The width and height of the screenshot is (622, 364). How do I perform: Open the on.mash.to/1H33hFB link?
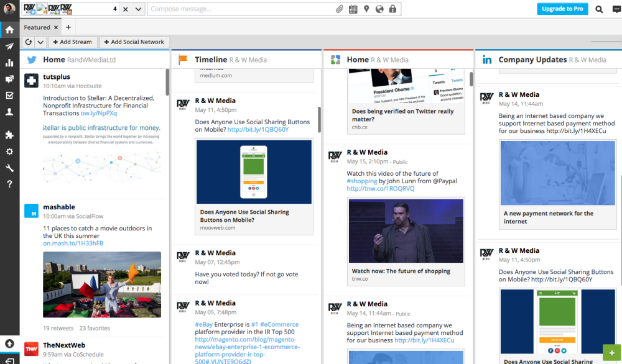coord(73,243)
